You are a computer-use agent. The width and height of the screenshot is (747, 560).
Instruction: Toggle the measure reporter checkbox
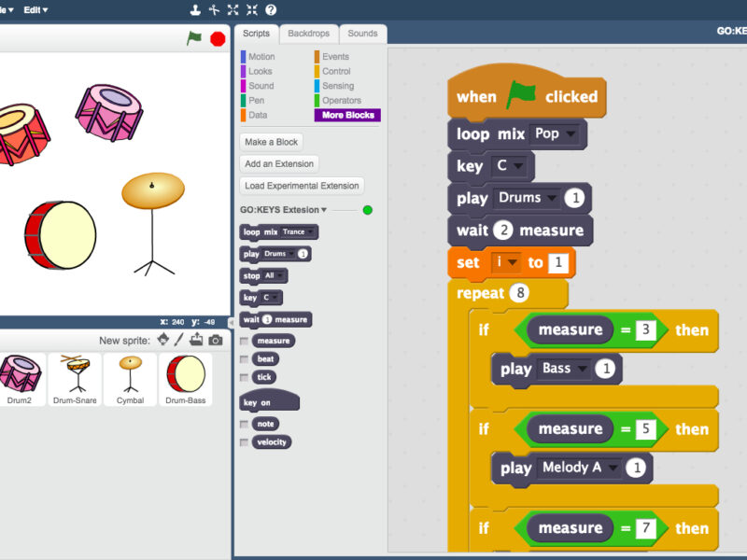pyautogui.click(x=244, y=341)
